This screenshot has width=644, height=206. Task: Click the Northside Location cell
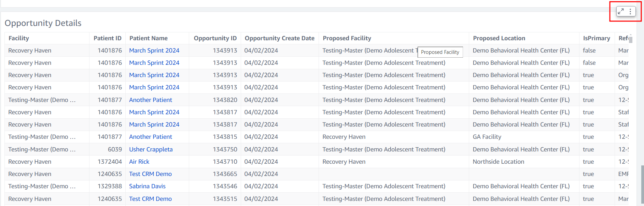[x=498, y=162]
